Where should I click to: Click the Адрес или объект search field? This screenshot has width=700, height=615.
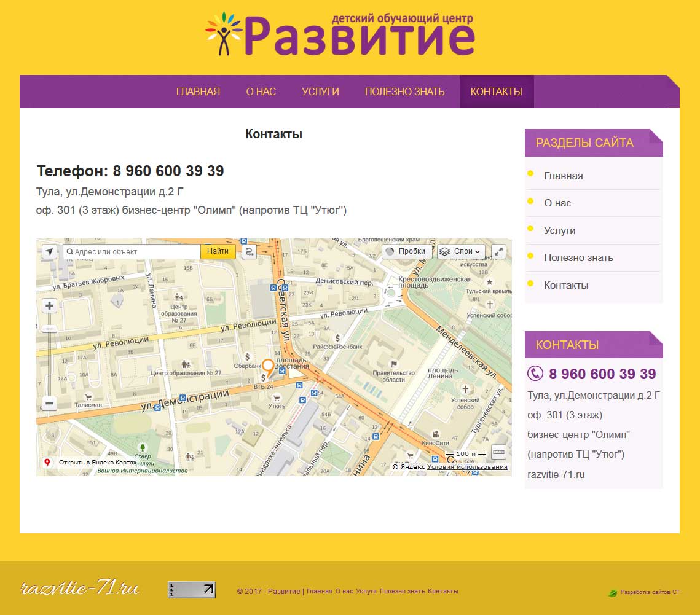(x=132, y=252)
